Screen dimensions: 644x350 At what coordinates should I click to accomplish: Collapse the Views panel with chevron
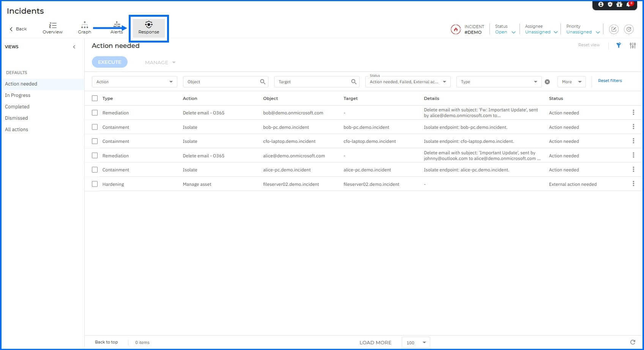[x=74, y=47]
